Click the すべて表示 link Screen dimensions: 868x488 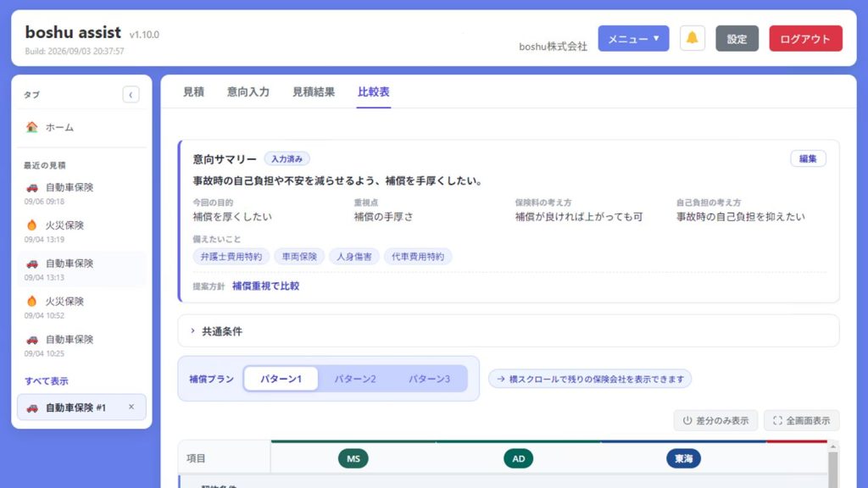point(47,380)
